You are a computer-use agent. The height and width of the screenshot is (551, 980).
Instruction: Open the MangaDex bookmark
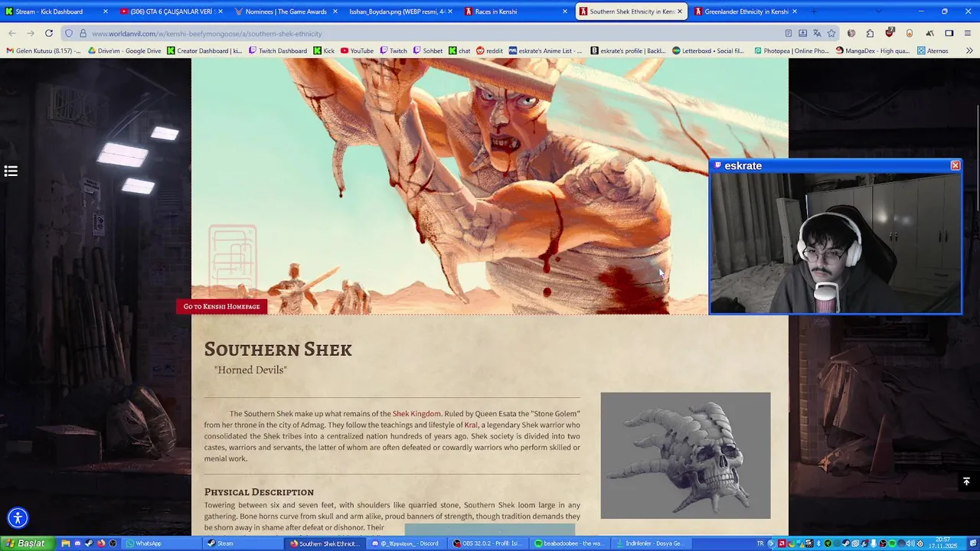pyautogui.click(x=873, y=51)
